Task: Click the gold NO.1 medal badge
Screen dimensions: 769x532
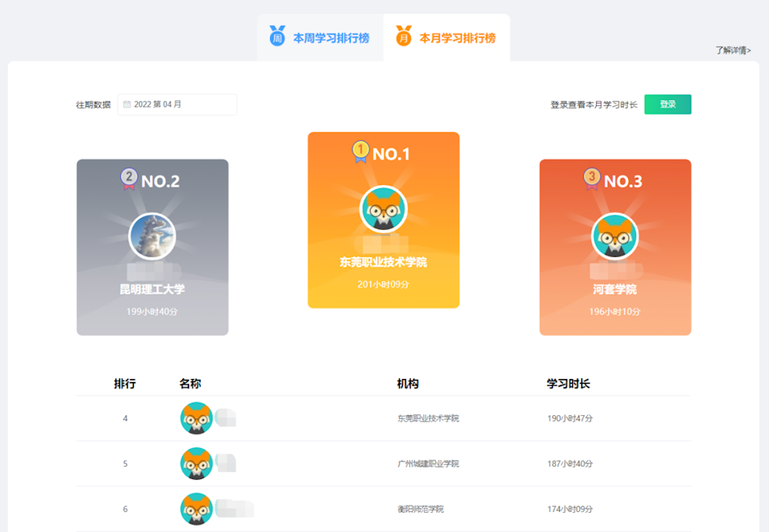Action: (x=361, y=151)
